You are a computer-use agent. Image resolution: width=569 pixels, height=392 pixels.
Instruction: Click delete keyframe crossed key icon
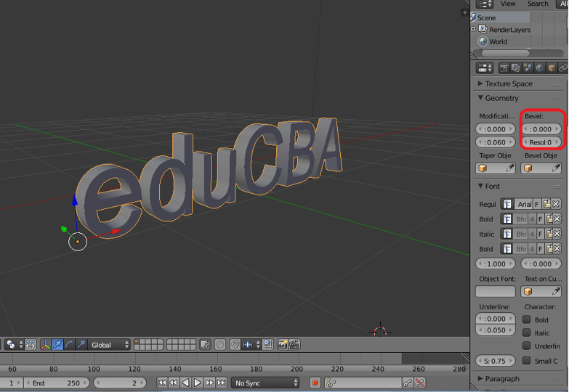click(420, 383)
